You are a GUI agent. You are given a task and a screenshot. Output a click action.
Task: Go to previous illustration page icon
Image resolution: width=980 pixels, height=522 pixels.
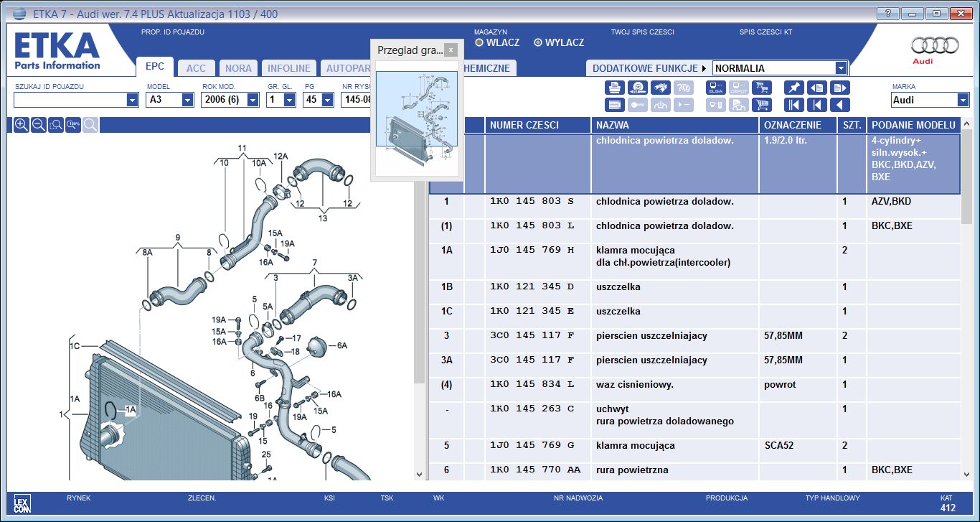point(816,88)
